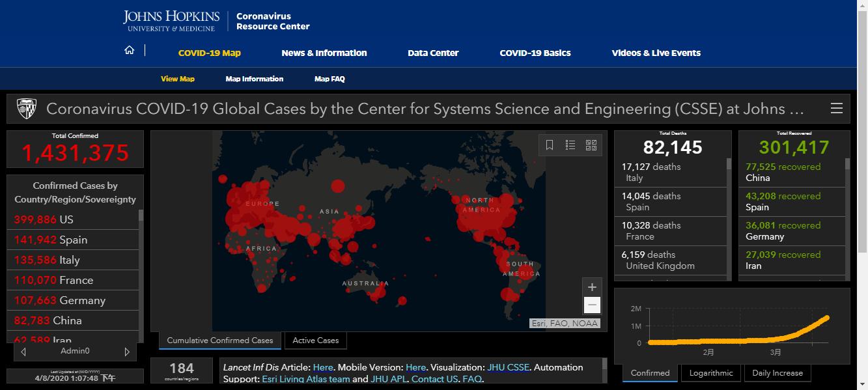Switch chart to Logarithmic view
The image size is (868, 390).
pyautogui.click(x=711, y=373)
